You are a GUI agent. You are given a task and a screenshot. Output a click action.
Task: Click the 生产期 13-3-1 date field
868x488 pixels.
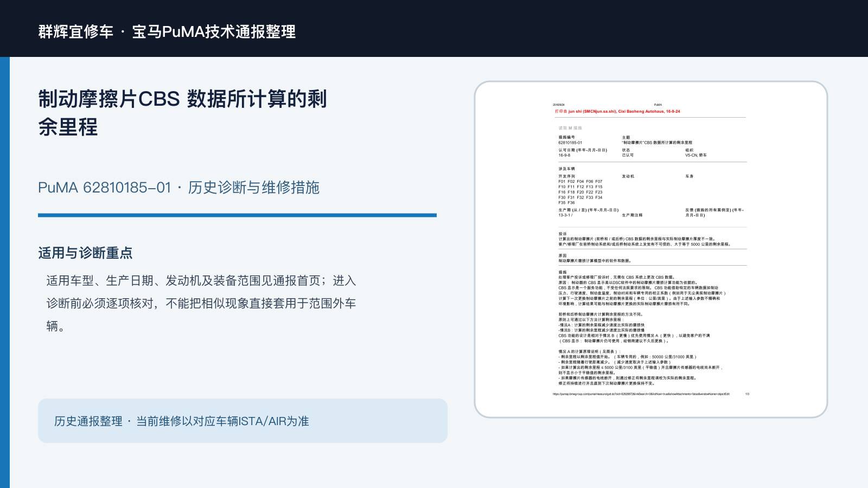coord(589,213)
